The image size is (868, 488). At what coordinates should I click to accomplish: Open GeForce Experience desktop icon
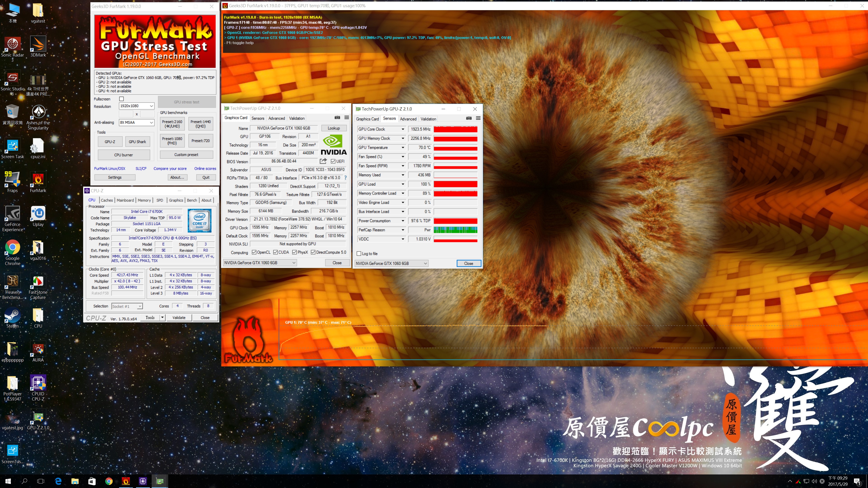pos(12,219)
